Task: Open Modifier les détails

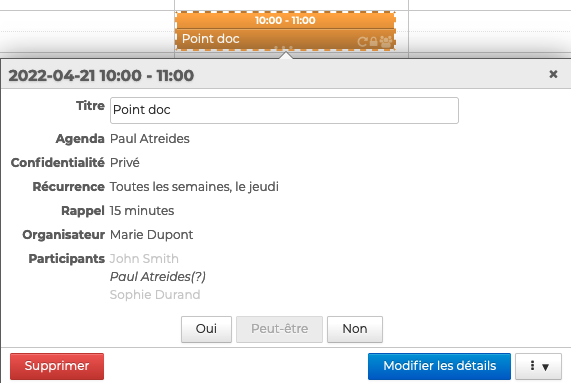Action: (x=439, y=366)
